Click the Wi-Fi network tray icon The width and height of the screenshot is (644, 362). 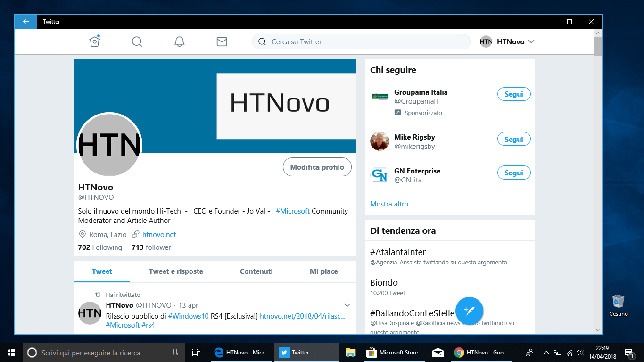coord(570,352)
